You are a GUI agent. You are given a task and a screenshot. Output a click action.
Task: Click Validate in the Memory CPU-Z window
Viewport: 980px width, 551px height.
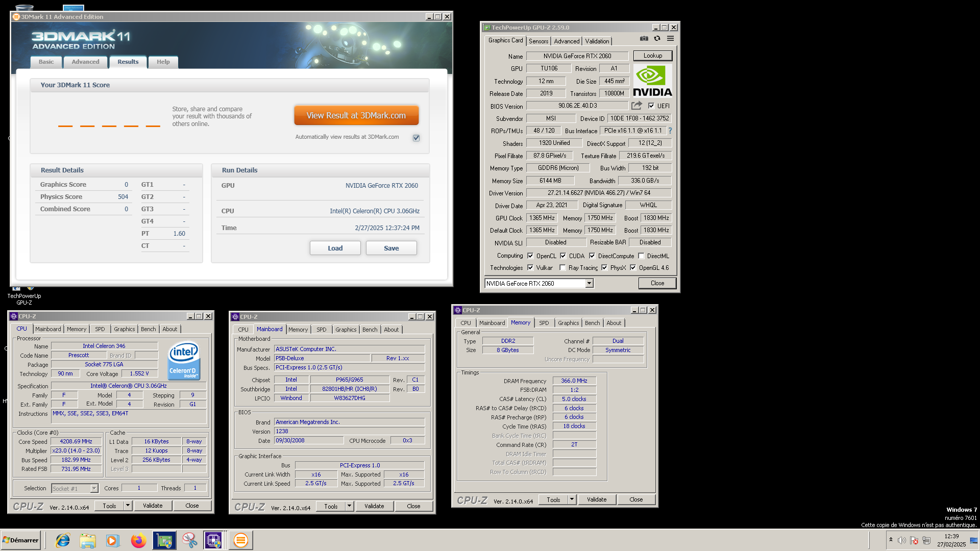597,499
